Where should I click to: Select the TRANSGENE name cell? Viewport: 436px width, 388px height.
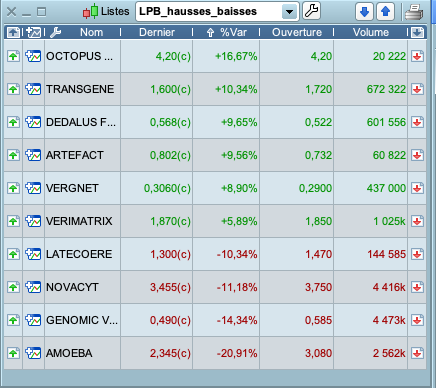coord(82,89)
